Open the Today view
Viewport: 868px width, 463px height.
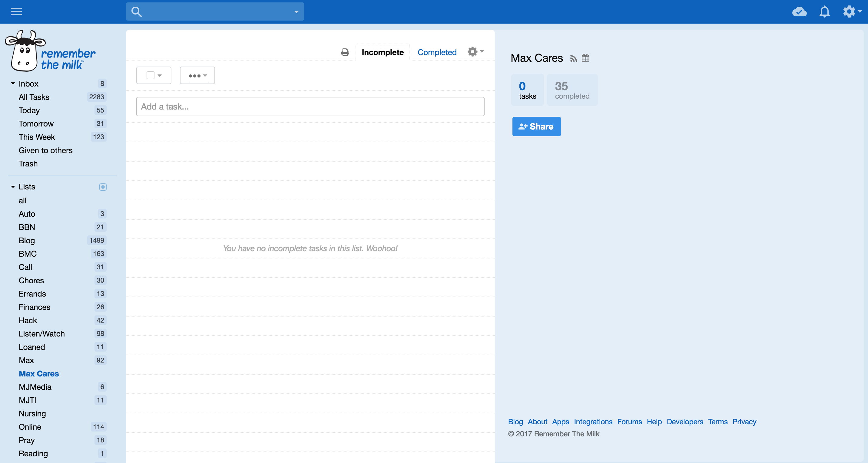coord(29,110)
